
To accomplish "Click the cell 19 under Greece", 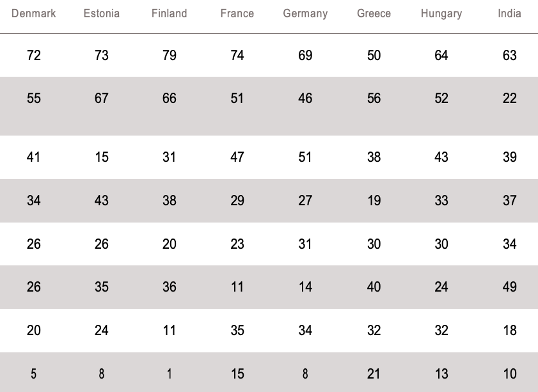I will pyautogui.click(x=374, y=201).
